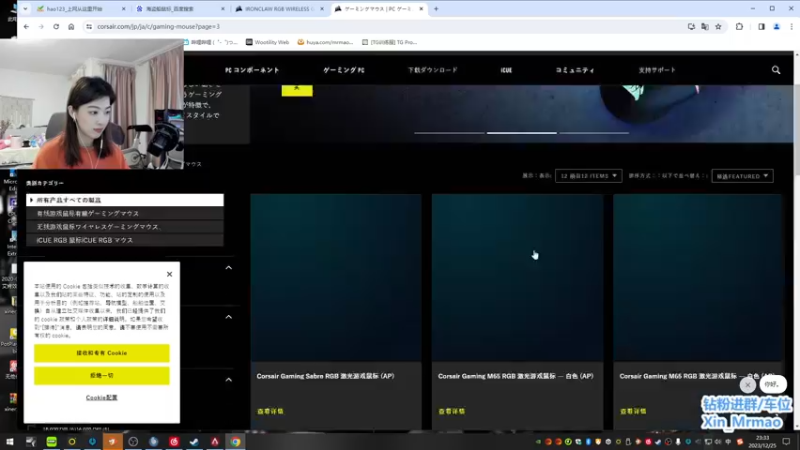Click the reject all cookies yellow button
Image resolution: width=800 pixels, height=450 pixels.
[102, 376]
